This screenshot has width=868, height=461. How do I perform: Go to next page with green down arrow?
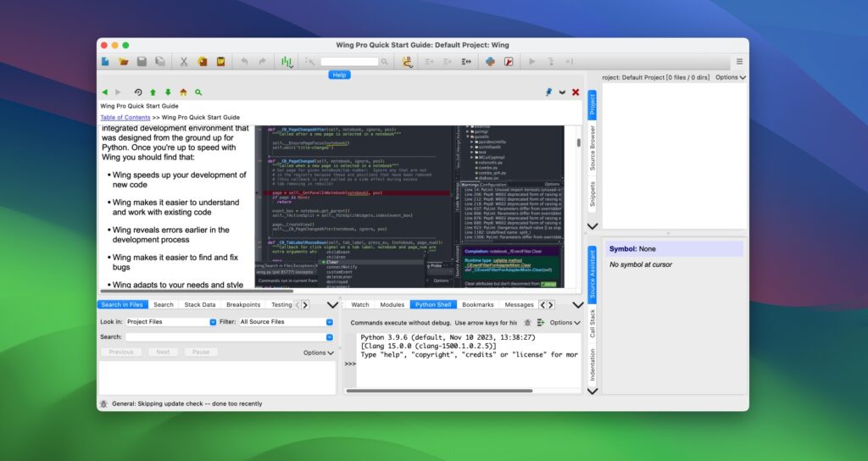tap(168, 92)
